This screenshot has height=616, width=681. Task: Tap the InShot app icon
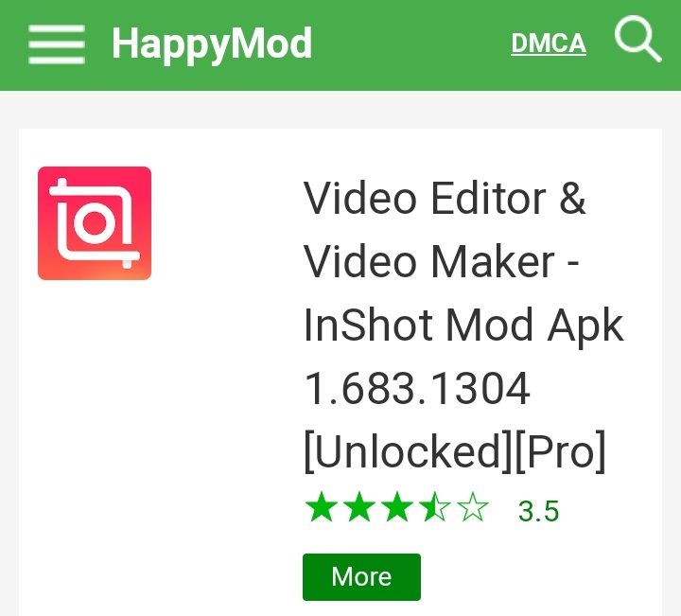[x=95, y=223]
